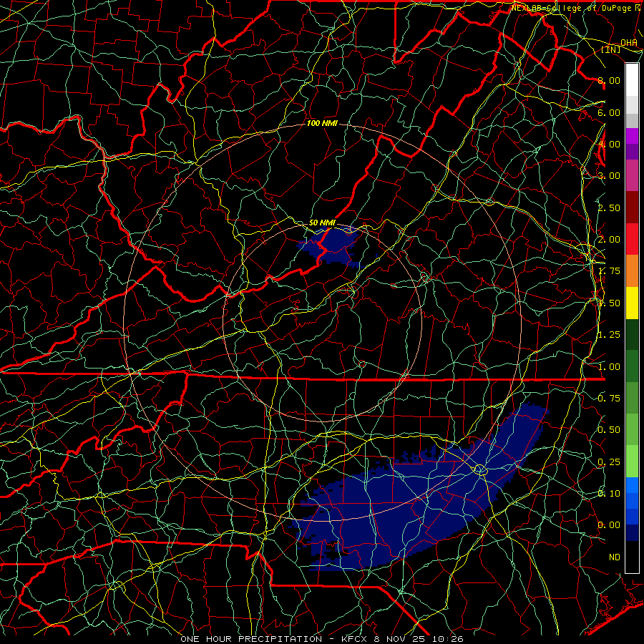Click the '0.75' legend value

click(x=609, y=399)
